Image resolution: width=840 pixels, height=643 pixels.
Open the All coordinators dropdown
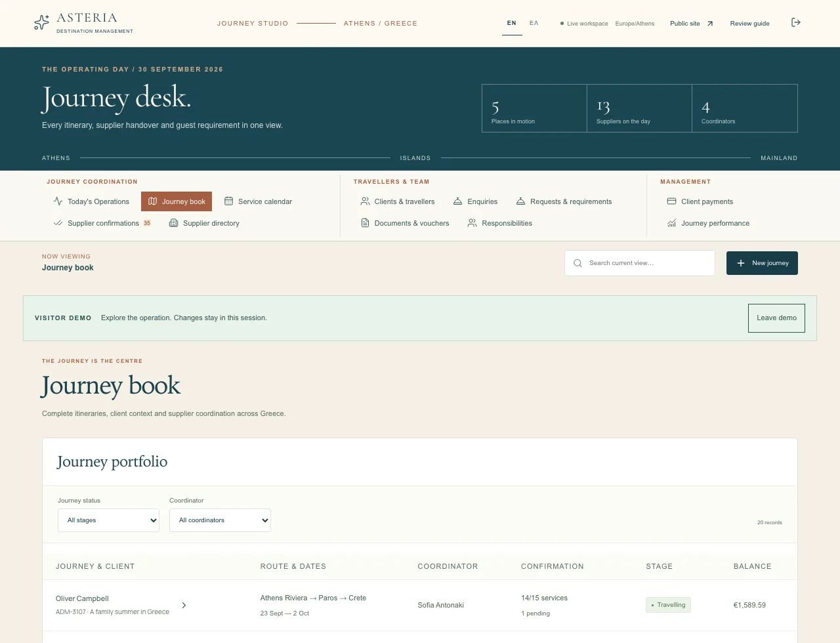[x=220, y=520]
